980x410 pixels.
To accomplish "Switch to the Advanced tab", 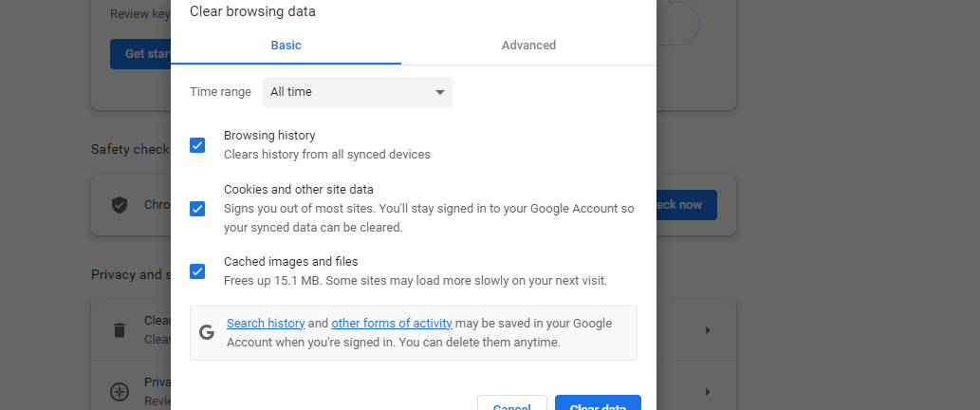I will click(528, 46).
